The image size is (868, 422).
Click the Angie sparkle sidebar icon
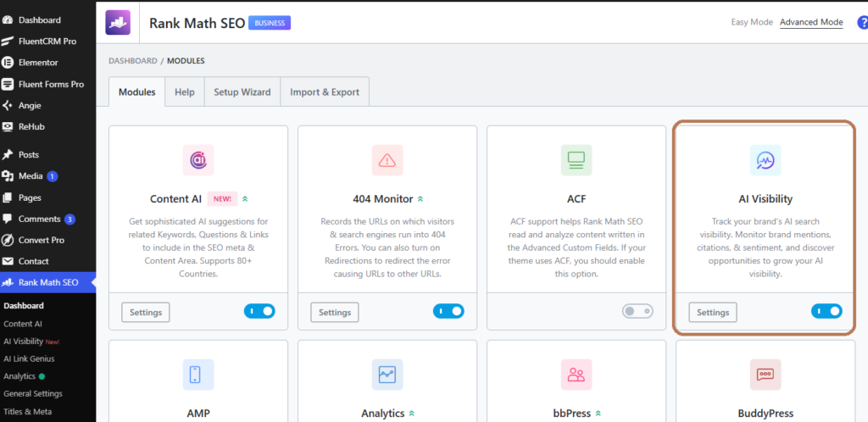pyautogui.click(x=8, y=105)
